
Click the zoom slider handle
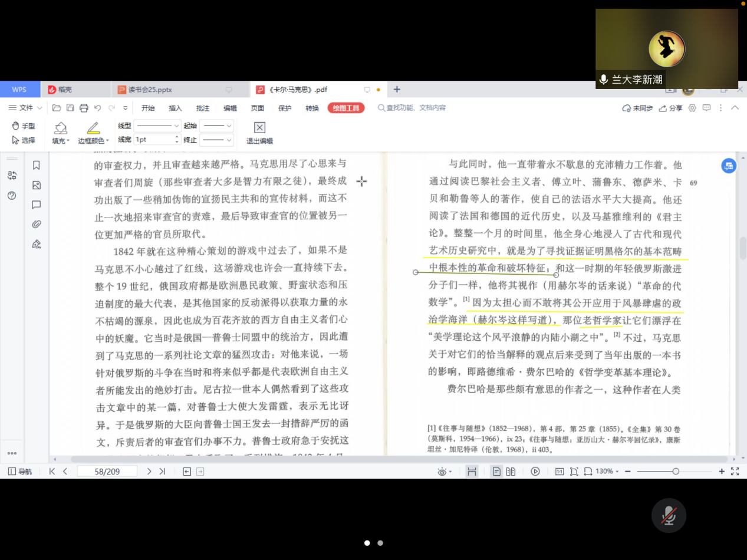pyautogui.click(x=676, y=472)
